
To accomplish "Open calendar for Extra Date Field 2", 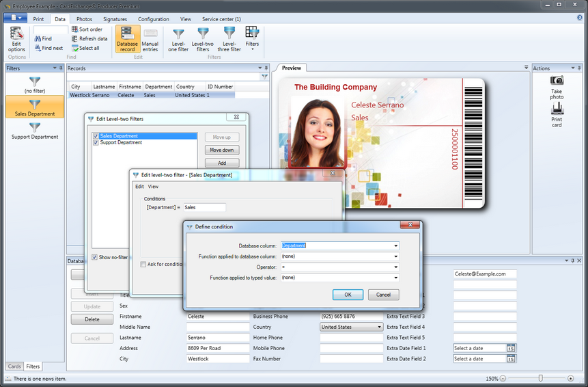I will (x=511, y=359).
